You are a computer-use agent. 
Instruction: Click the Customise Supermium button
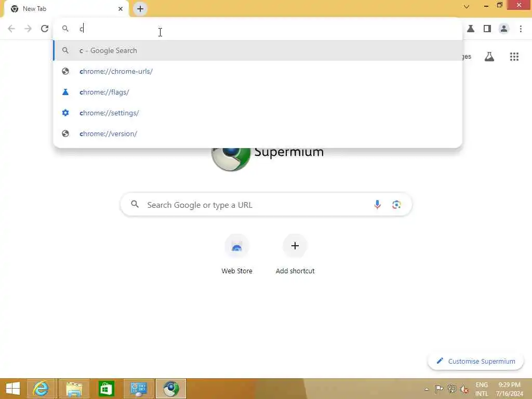tap(476, 361)
